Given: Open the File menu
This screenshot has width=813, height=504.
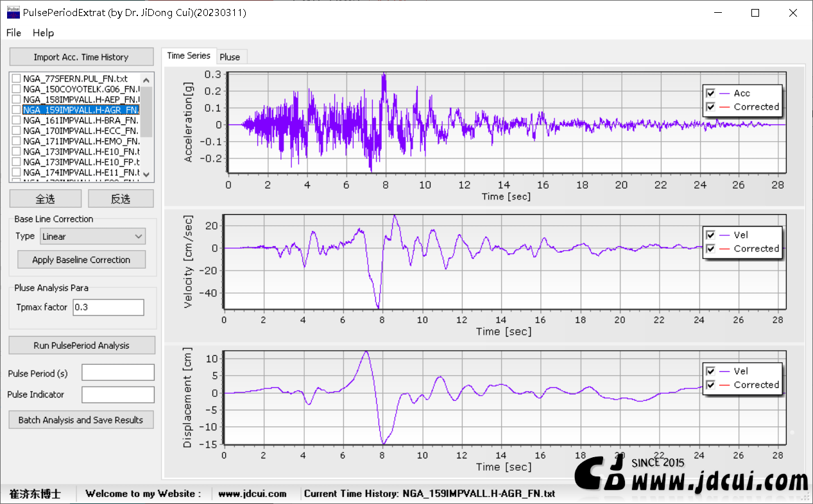Looking at the screenshot, I should pyautogui.click(x=13, y=33).
